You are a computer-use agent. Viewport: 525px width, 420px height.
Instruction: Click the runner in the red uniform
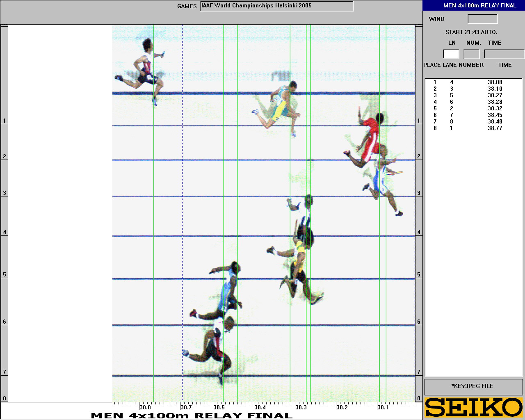point(370,137)
